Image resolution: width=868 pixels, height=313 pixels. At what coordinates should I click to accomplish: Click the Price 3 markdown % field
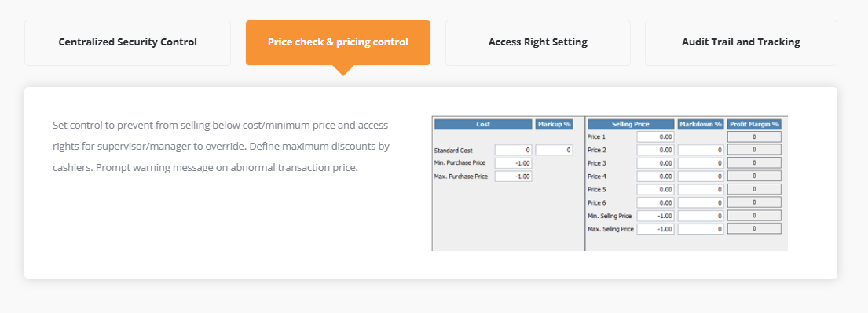(701, 163)
